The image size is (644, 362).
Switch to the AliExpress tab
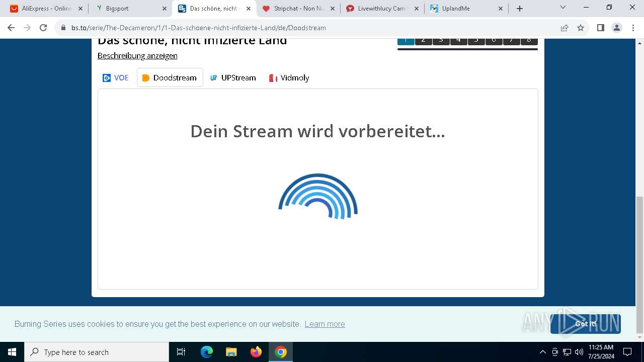[x=46, y=9]
